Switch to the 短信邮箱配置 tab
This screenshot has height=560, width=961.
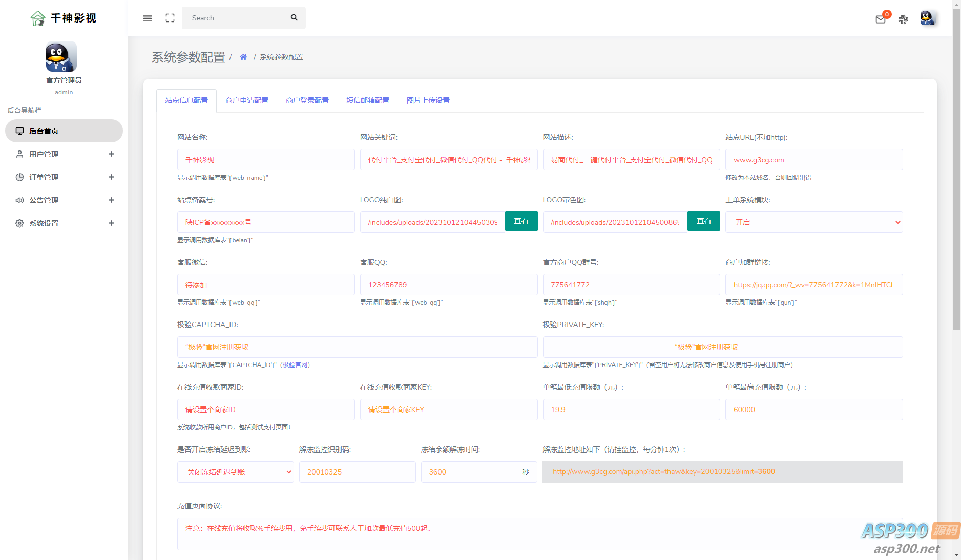coord(368,100)
